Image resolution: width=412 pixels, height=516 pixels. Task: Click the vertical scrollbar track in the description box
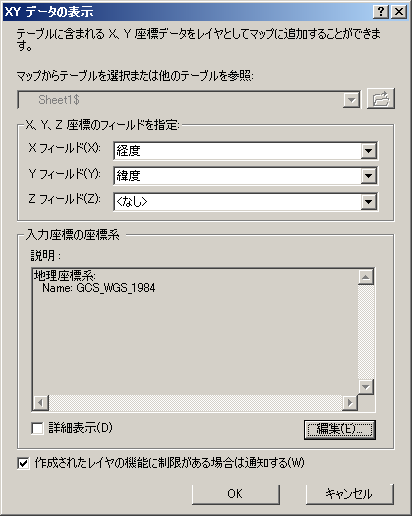click(366, 332)
